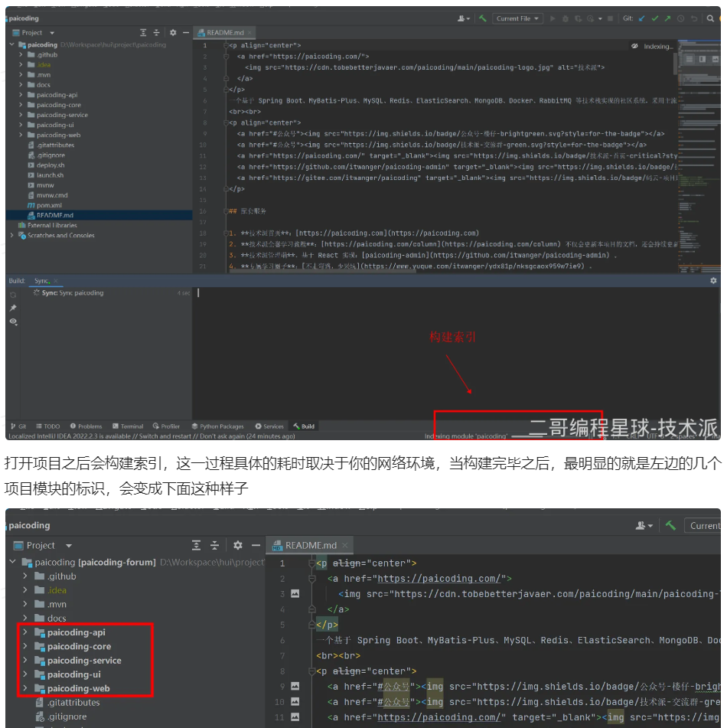The height and width of the screenshot is (728, 727).
Task: Select the README.md editor tab in the top screenshot
Action: point(225,32)
